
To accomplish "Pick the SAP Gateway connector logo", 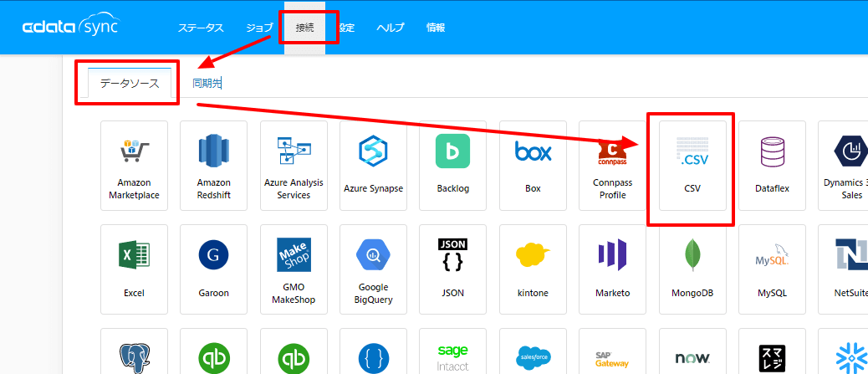I will tap(612, 359).
